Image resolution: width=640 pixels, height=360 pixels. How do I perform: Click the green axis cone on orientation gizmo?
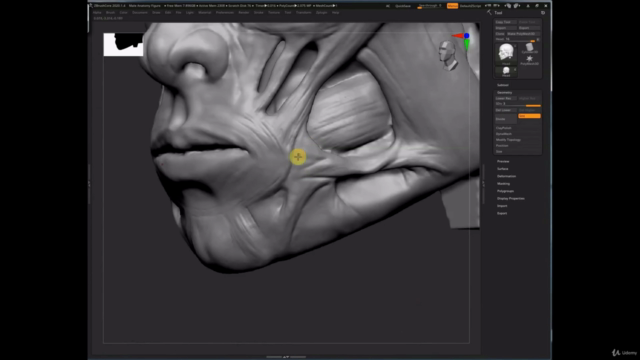[x=467, y=44]
